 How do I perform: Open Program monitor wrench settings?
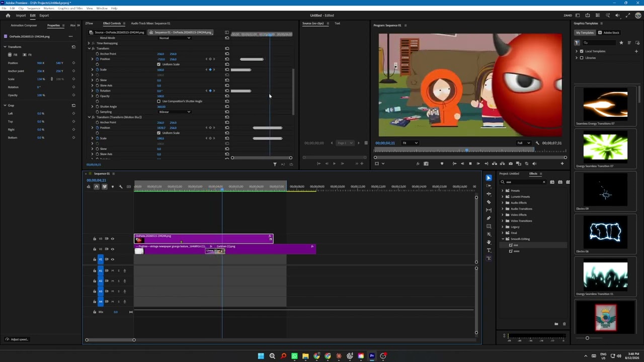coord(537,143)
